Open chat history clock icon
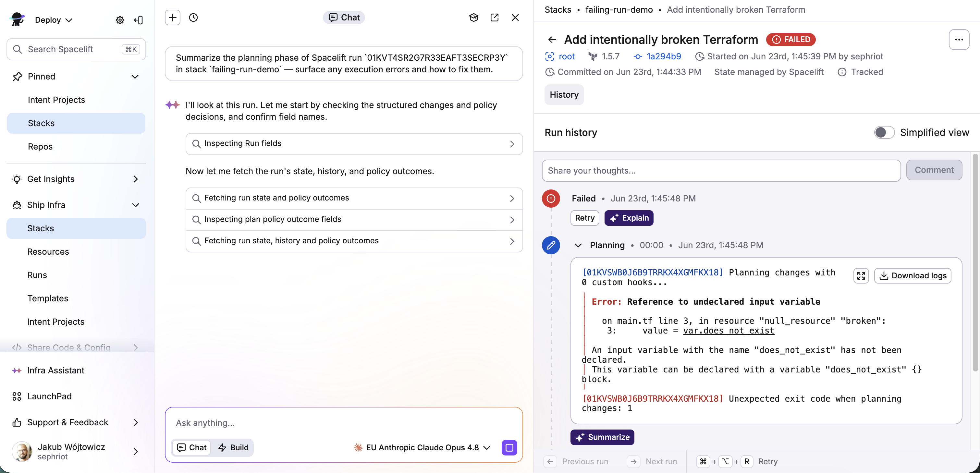Screen dimensions: 980x473 (194, 18)
